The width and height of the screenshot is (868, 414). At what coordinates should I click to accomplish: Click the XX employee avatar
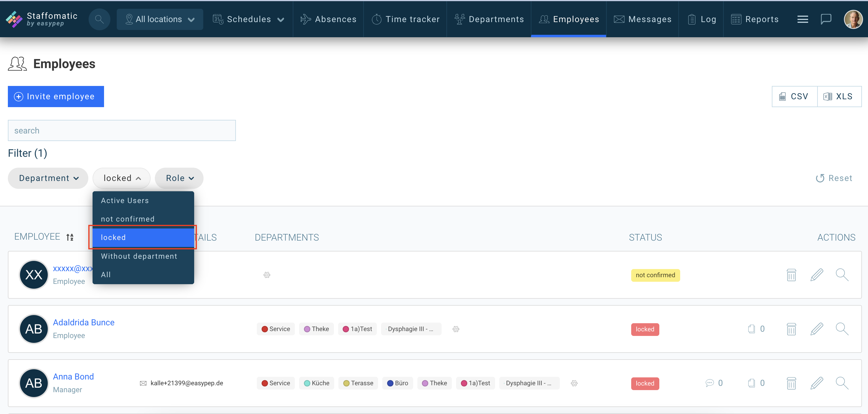pos(34,275)
